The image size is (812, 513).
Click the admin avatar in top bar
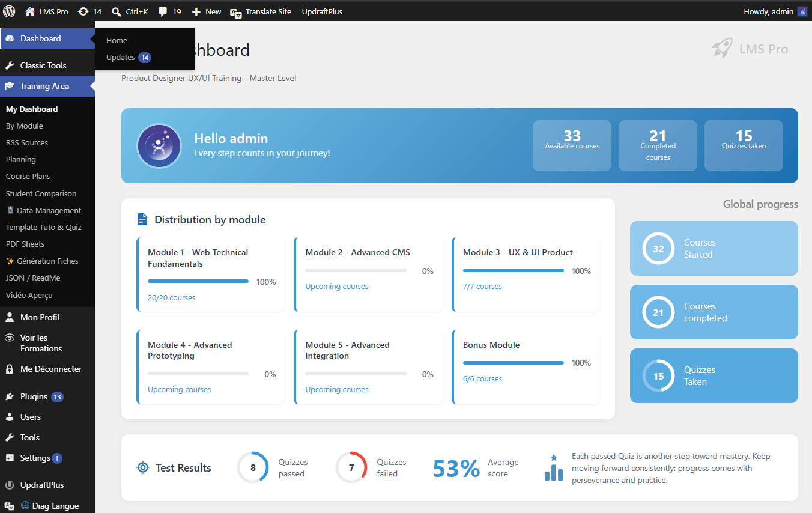802,11
